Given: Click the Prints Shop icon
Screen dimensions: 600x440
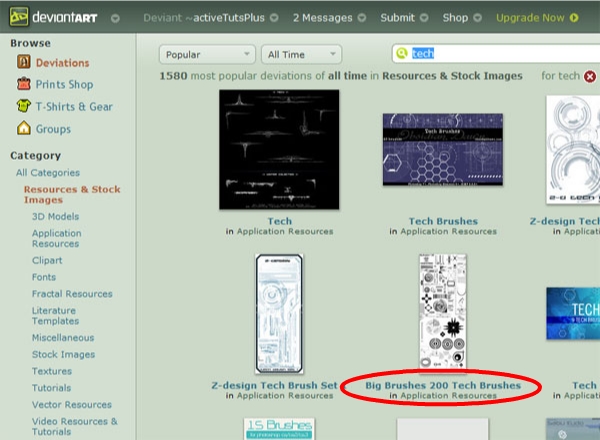Looking at the screenshot, I should (24, 83).
